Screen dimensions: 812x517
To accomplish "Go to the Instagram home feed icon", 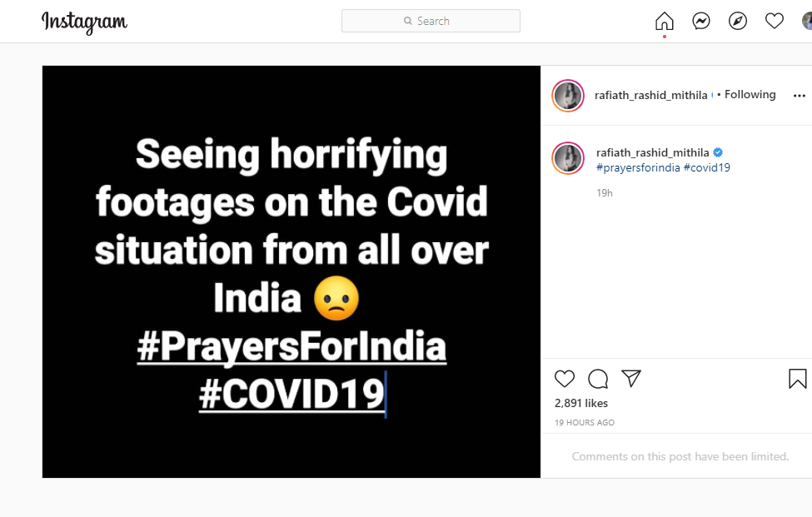I will click(664, 22).
